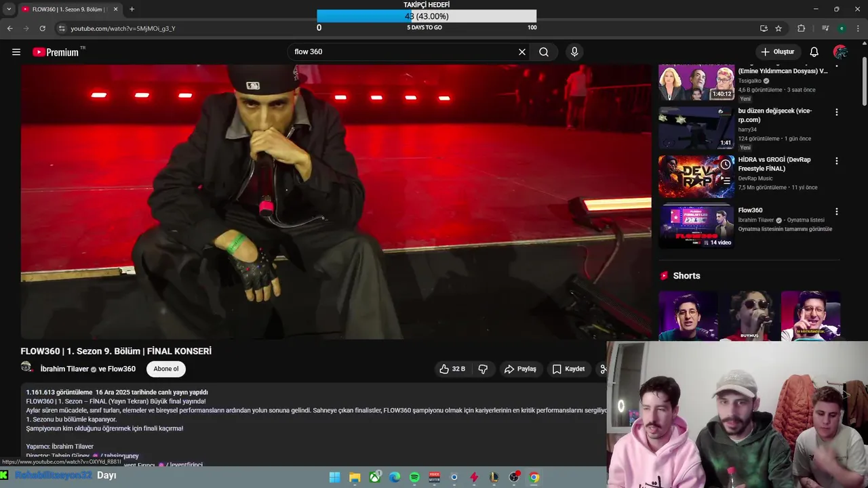Click the 'Shorts' section heading
The width and height of the screenshot is (868, 488).
click(686, 276)
